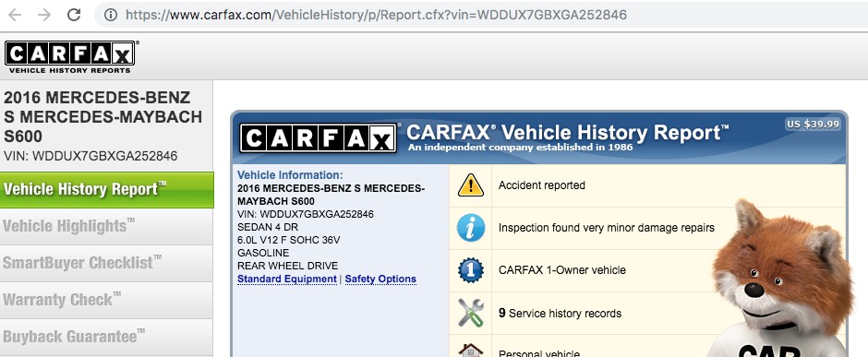Click the browser forward arrow
The image size is (868, 357).
[x=44, y=15]
